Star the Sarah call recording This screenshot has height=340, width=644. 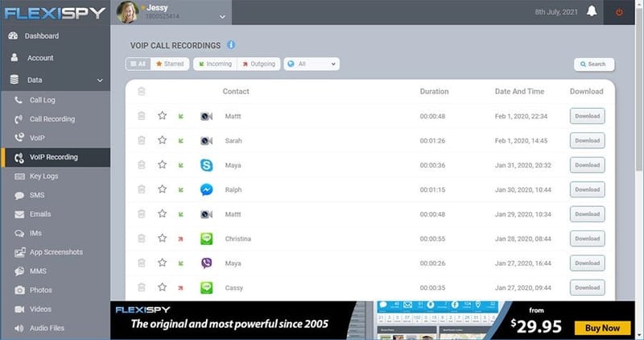(x=162, y=140)
